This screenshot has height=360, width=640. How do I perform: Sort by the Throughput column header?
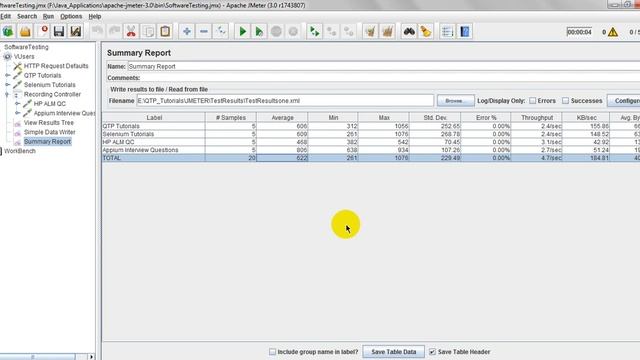click(x=537, y=118)
